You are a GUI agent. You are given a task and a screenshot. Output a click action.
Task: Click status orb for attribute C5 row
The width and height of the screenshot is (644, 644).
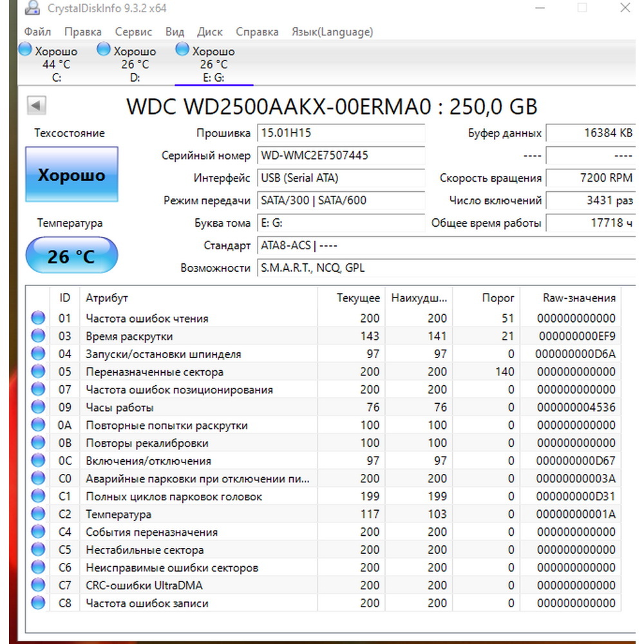pos(38,549)
